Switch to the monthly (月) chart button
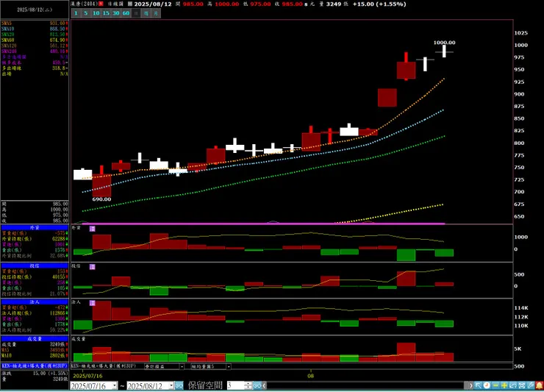The width and height of the screenshot is (544, 392). (x=156, y=13)
